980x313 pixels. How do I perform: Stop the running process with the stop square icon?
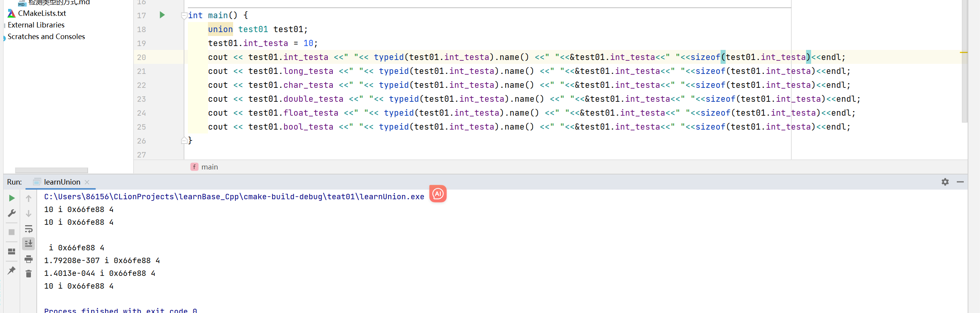pos(12,232)
